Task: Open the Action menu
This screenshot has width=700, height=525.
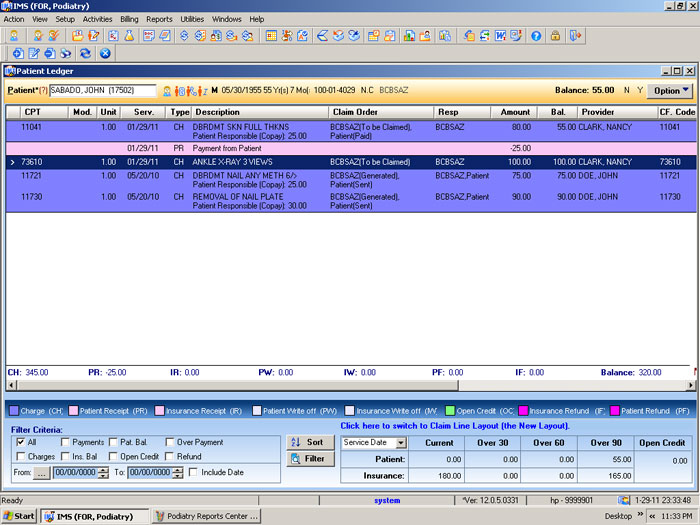Action: [14, 19]
